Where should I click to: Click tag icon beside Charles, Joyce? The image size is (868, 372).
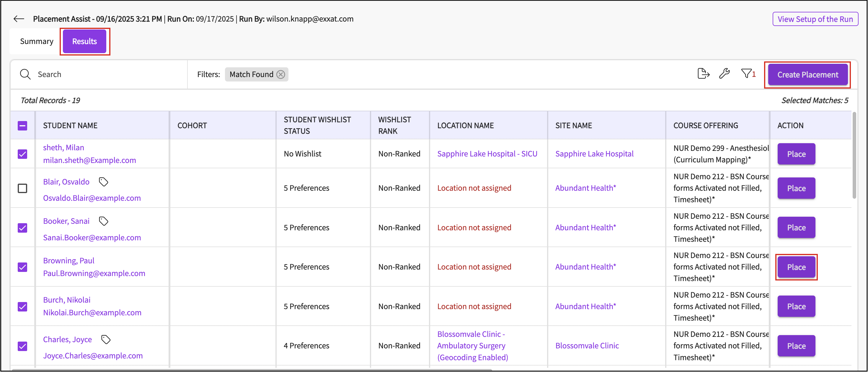[106, 339]
